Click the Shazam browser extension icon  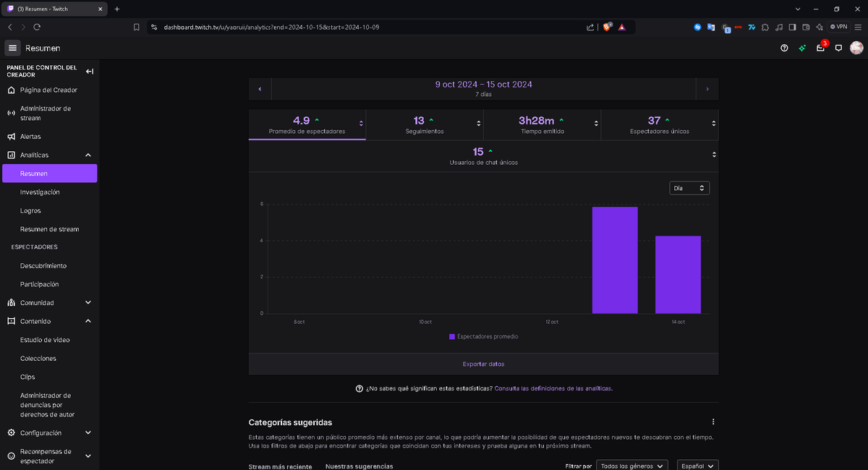click(x=697, y=27)
